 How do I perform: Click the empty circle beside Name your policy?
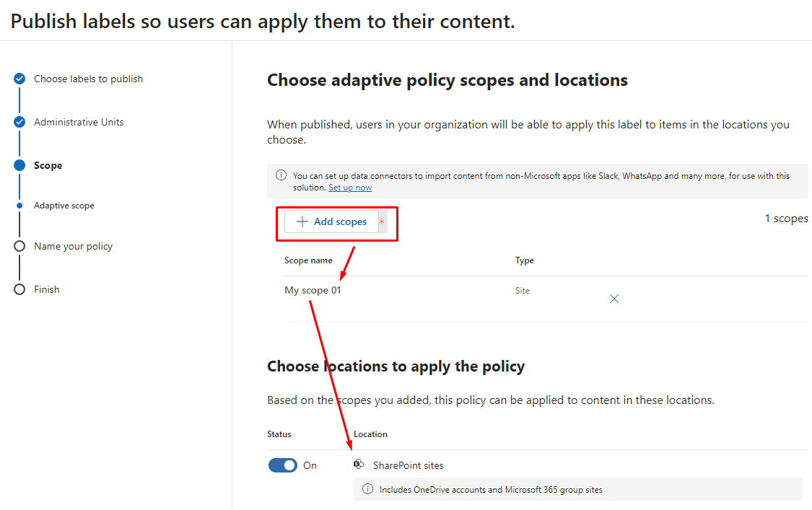[19, 246]
